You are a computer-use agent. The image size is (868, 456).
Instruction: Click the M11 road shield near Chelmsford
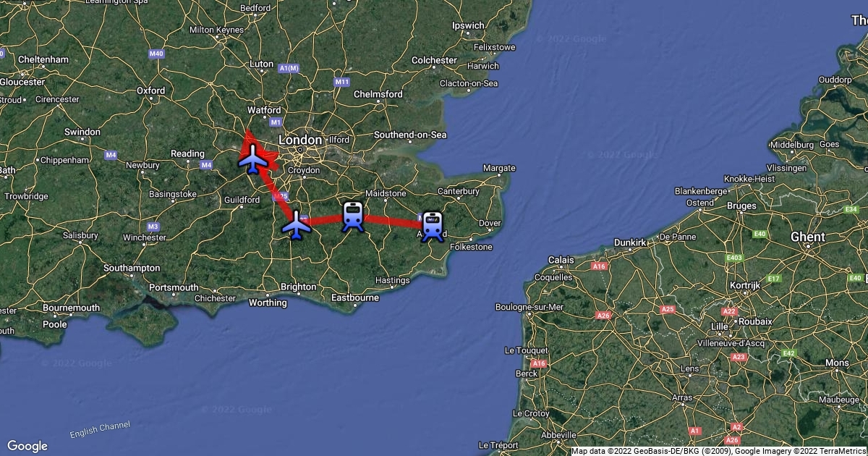343,83
